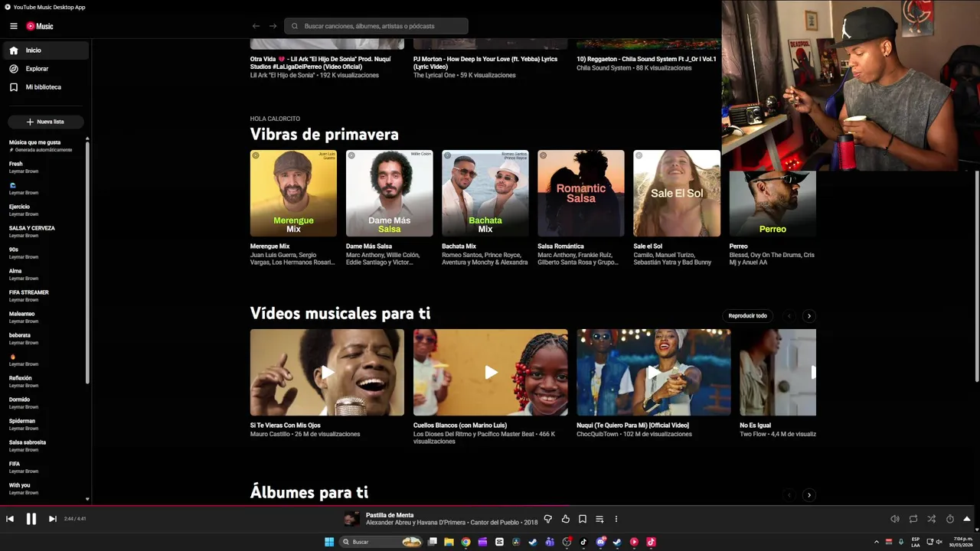Click the search songs input field

click(376, 26)
